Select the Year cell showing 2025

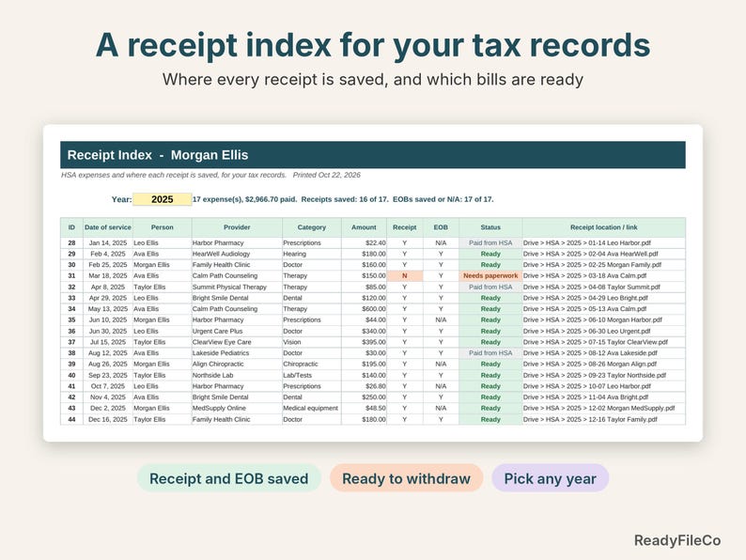click(163, 199)
